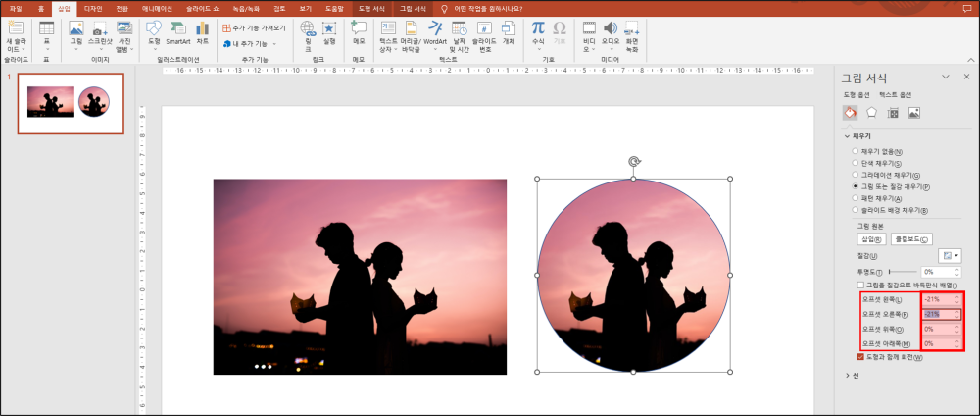
Task: Open the format pane options chevron
Action: point(947,77)
